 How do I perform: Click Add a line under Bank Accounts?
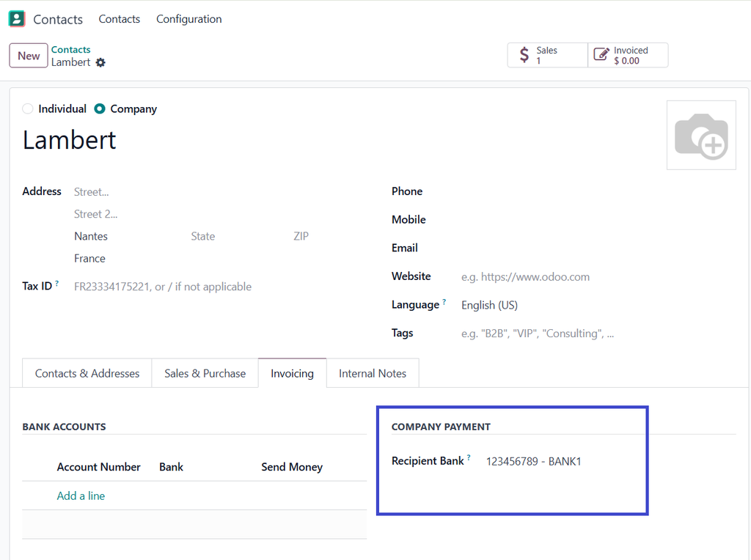pyautogui.click(x=81, y=495)
